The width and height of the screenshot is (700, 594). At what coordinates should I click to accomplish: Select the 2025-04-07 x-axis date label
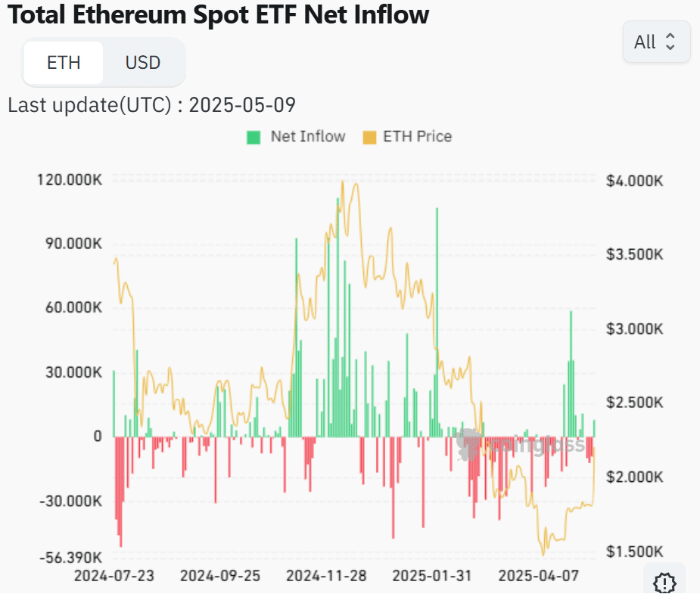tap(538, 576)
